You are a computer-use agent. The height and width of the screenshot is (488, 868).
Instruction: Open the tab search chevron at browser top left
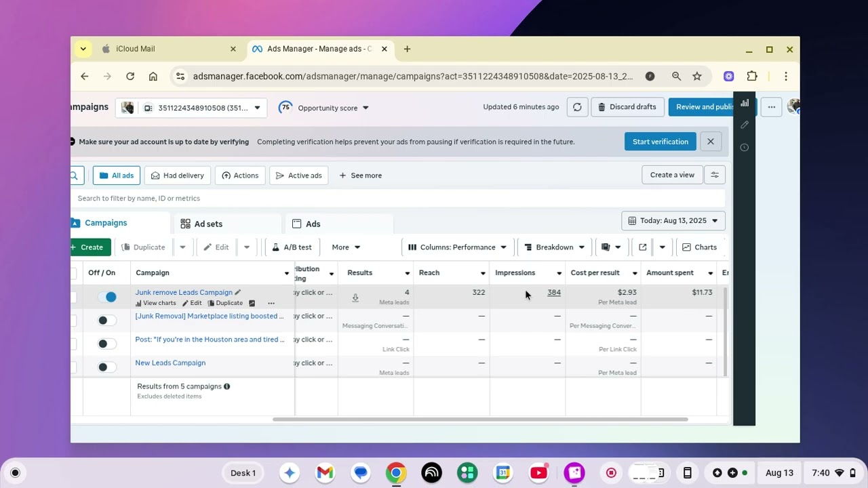pos(83,49)
